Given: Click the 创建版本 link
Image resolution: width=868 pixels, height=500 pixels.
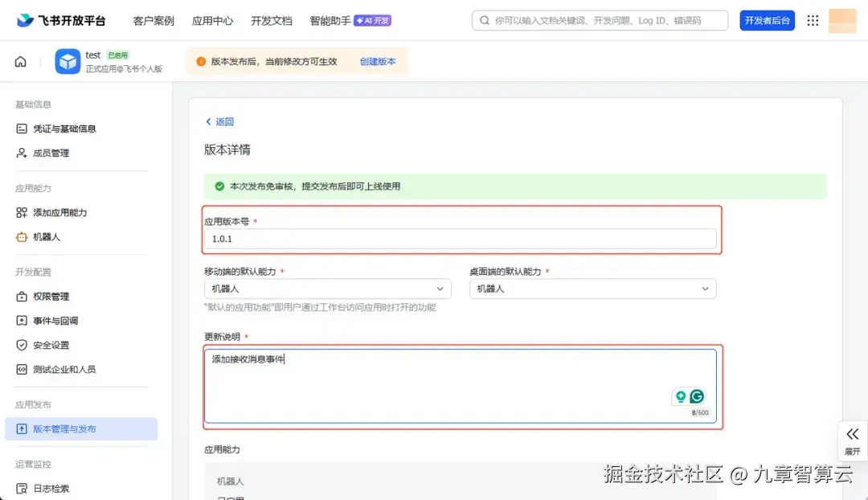Looking at the screenshot, I should (x=378, y=61).
